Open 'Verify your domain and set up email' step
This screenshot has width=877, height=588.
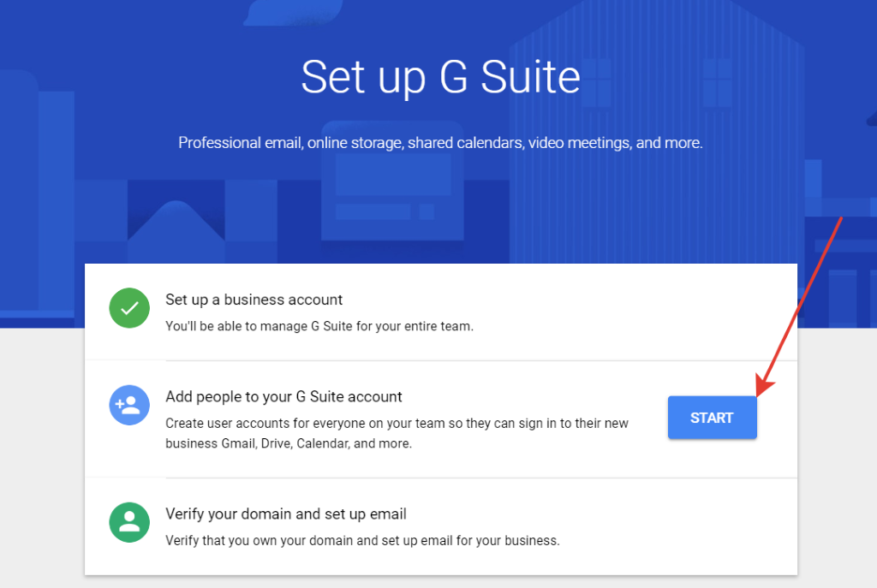[x=286, y=514]
